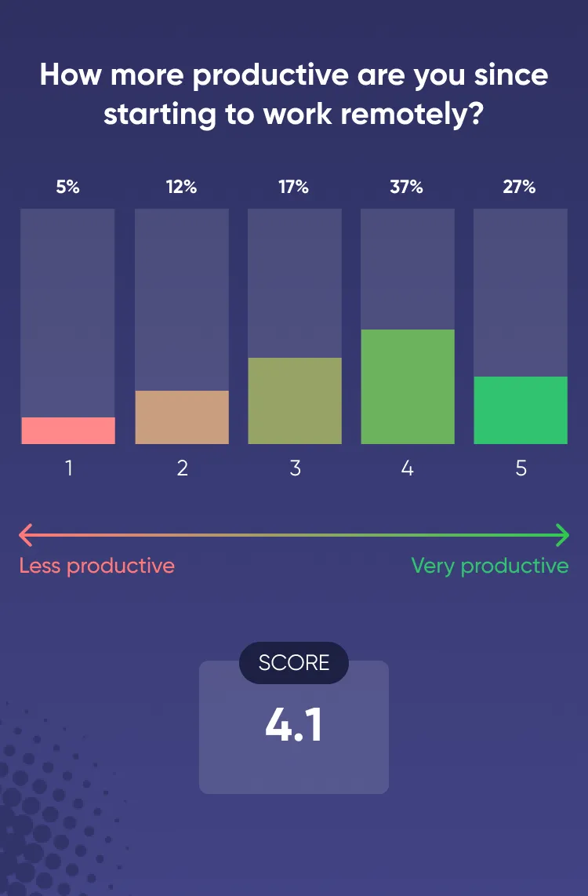This screenshot has width=588, height=896.
Task: Click the 17% percentage label
Action: click(x=294, y=187)
